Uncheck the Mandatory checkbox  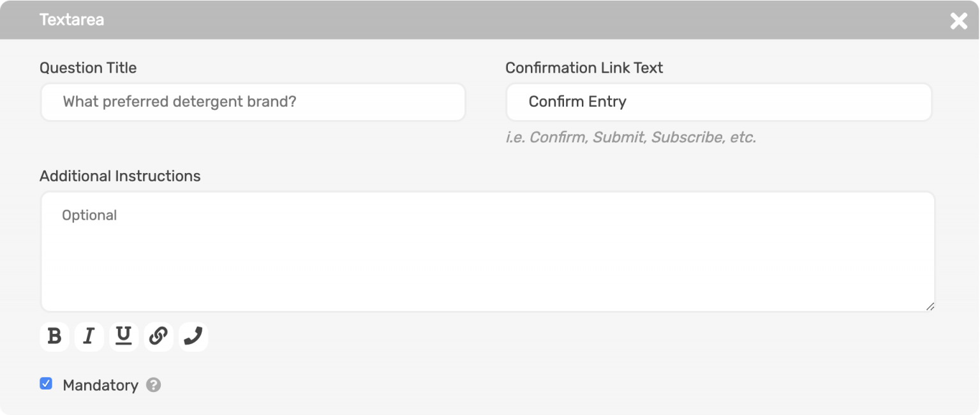point(45,384)
